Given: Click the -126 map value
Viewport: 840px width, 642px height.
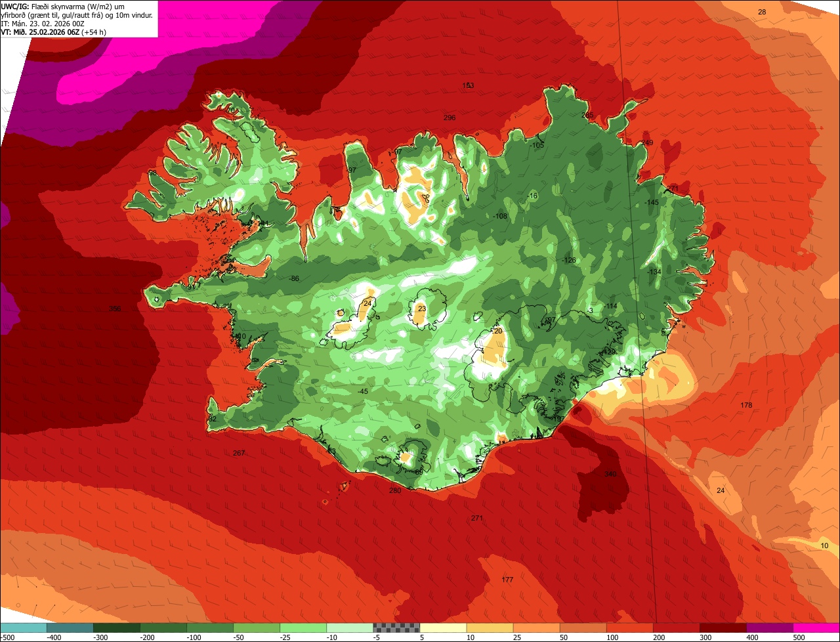Looking at the screenshot, I should [x=569, y=261].
